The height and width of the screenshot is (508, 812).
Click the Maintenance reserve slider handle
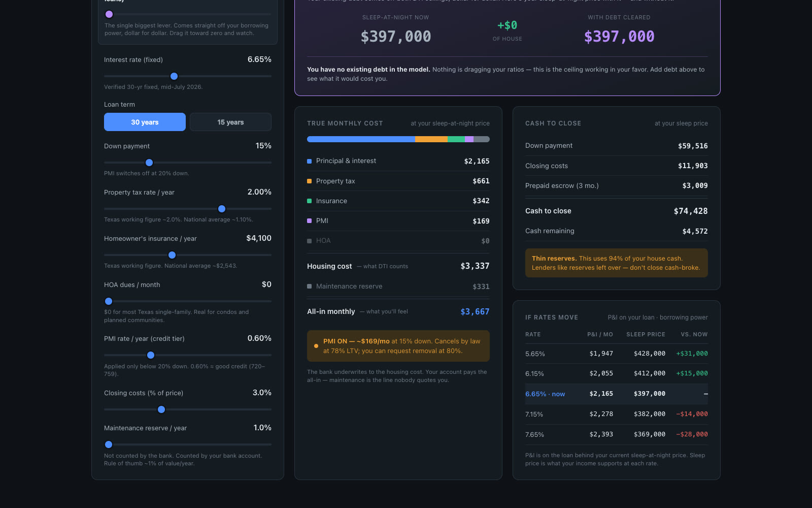[x=109, y=444]
